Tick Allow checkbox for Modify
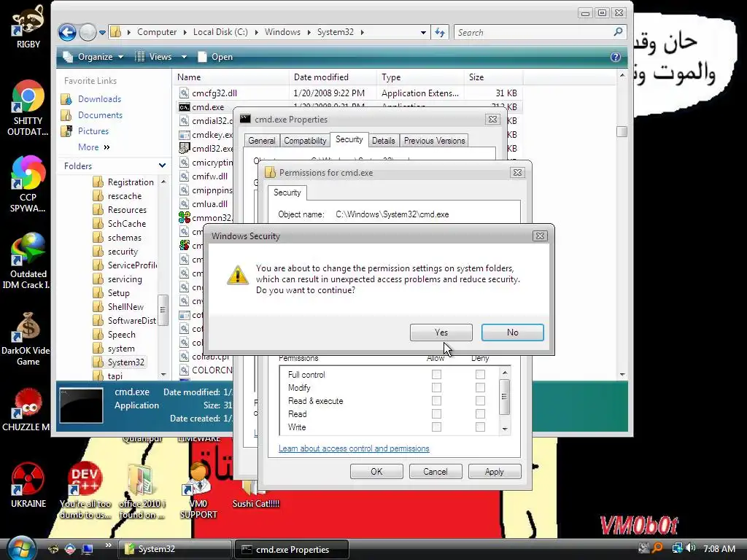The image size is (747, 560). (436, 388)
